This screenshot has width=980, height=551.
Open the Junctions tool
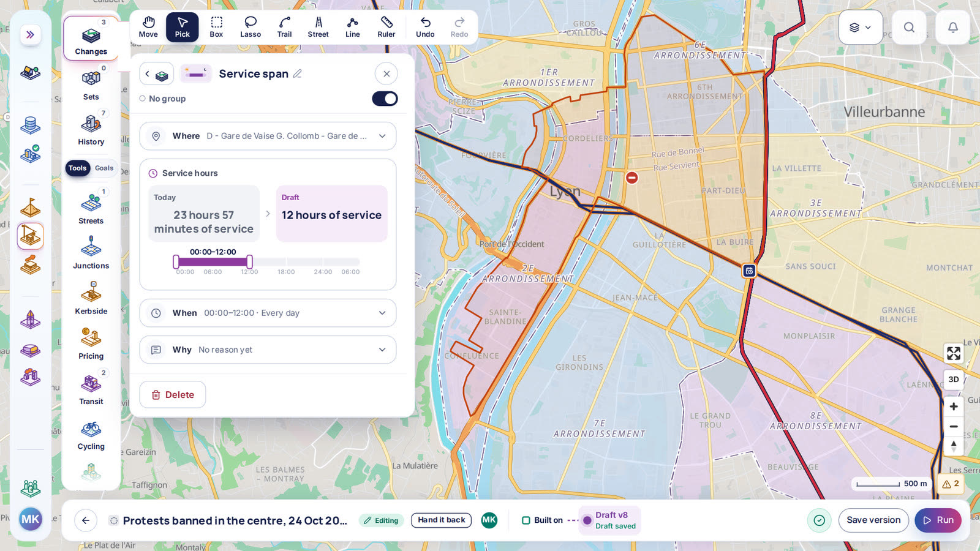click(x=91, y=253)
